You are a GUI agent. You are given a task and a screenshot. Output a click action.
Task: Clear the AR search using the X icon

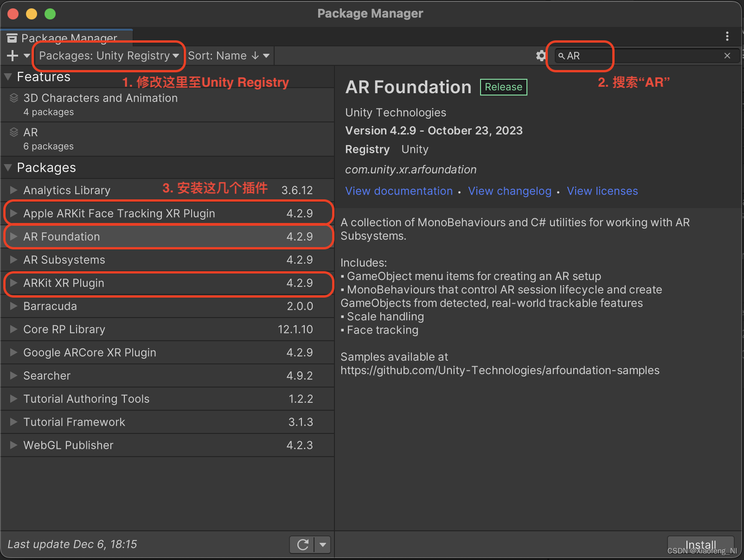pyautogui.click(x=727, y=55)
